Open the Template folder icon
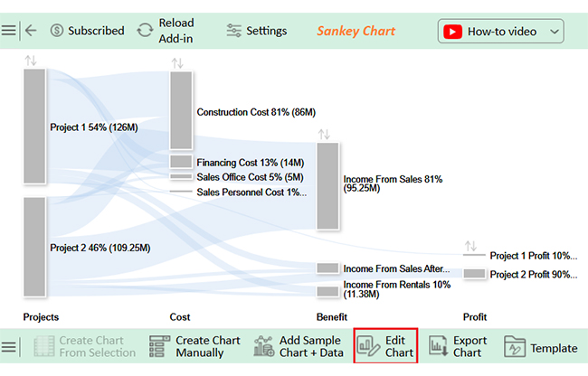588x376 pixels. coord(515,347)
